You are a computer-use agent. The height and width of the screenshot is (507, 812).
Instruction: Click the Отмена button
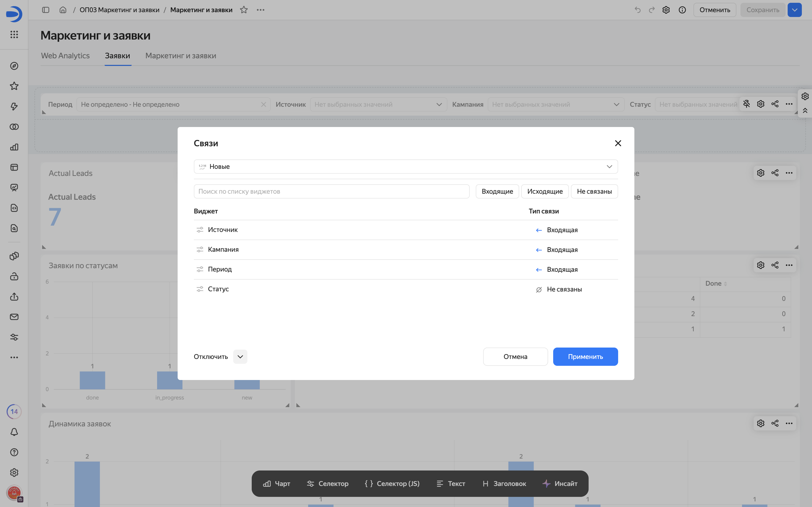pyautogui.click(x=515, y=357)
